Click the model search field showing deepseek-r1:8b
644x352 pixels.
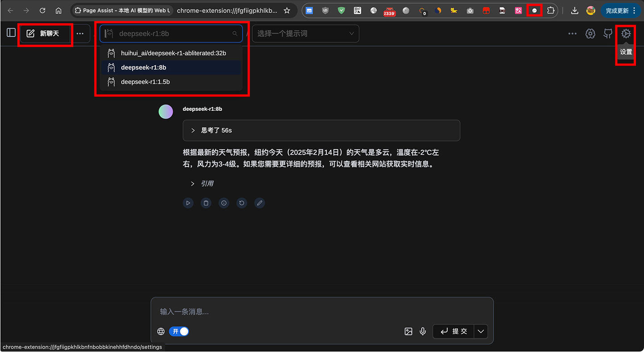click(171, 34)
